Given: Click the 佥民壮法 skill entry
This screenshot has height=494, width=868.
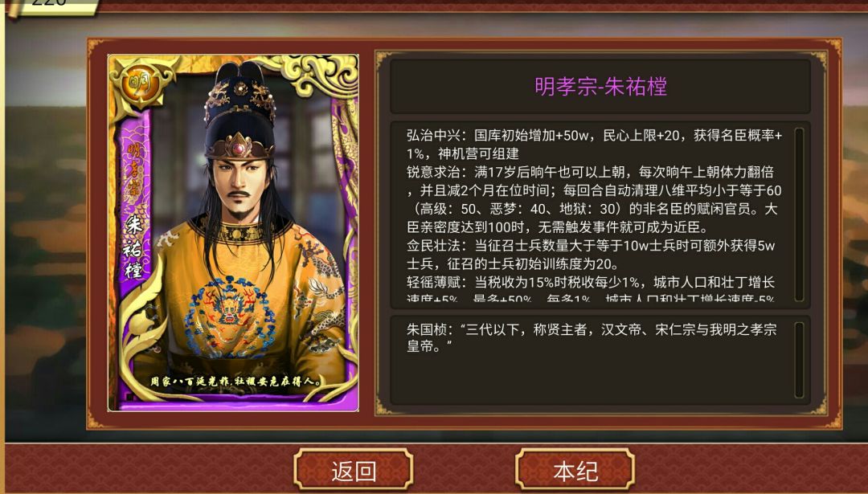Looking at the screenshot, I should click(x=592, y=255).
